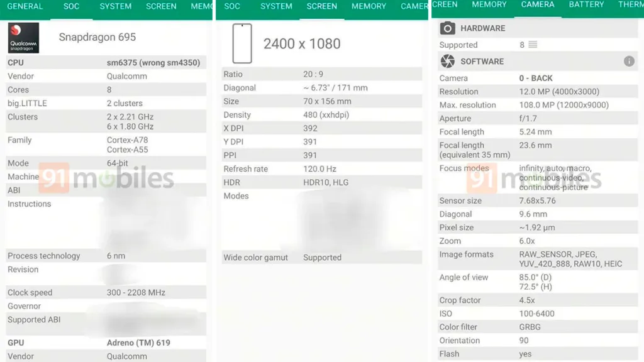The width and height of the screenshot is (644, 362).
Task: Open the GENERAL tab in the left panel
Action: coord(25,6)
